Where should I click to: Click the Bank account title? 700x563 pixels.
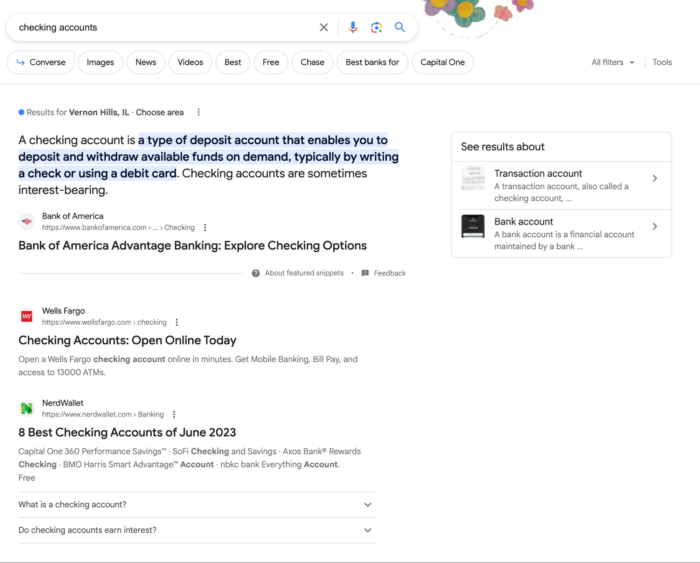tap(524, 222)
